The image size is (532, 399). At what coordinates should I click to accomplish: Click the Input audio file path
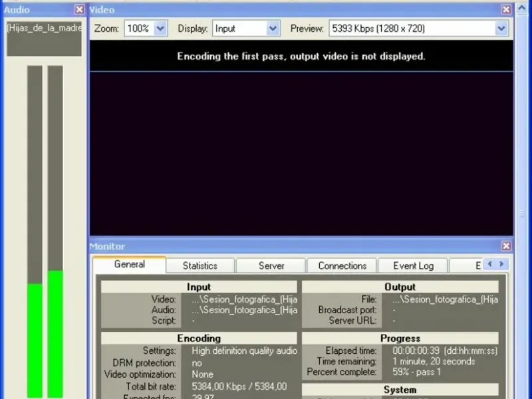click(x=244, y=310)
